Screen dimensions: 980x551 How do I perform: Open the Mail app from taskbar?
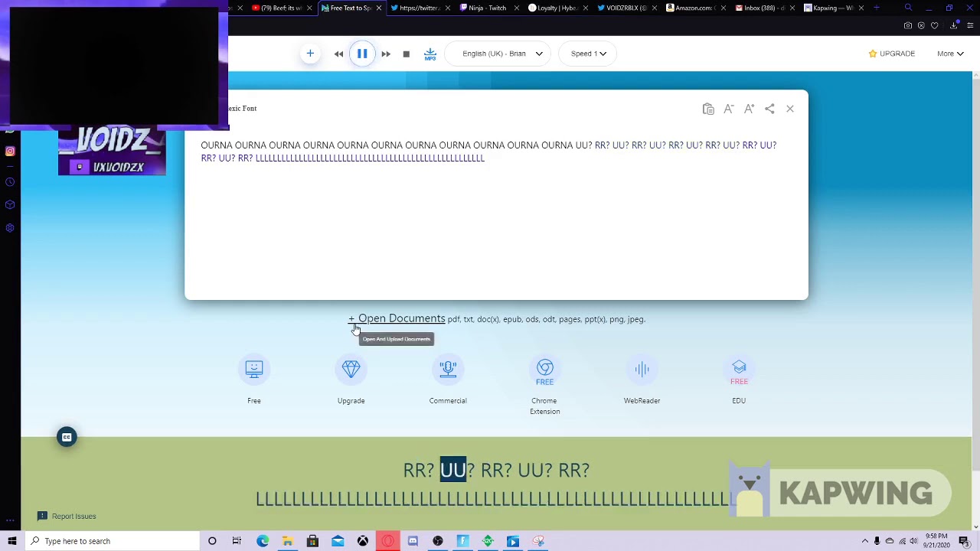338,541
